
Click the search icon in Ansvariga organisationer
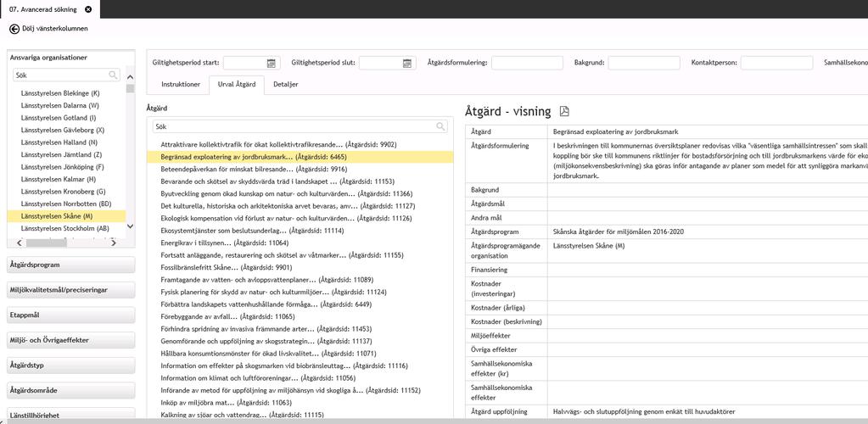point(113,75)
